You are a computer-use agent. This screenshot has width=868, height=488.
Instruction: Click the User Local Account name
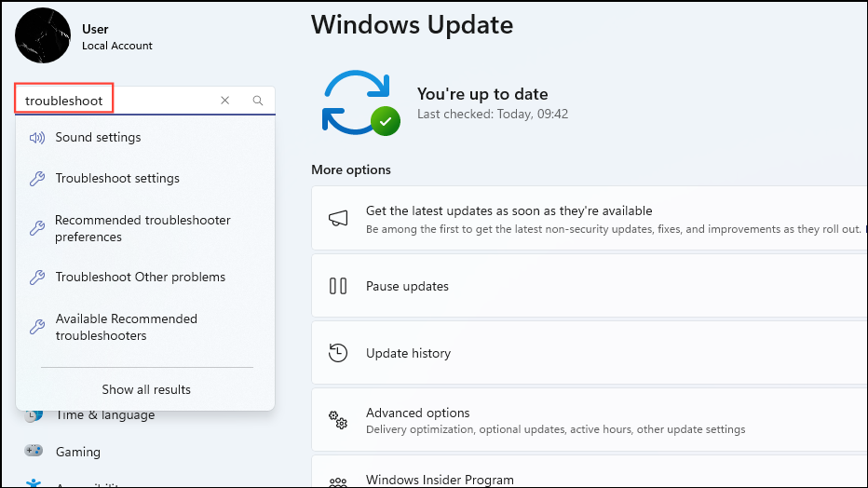pos(116,37)
